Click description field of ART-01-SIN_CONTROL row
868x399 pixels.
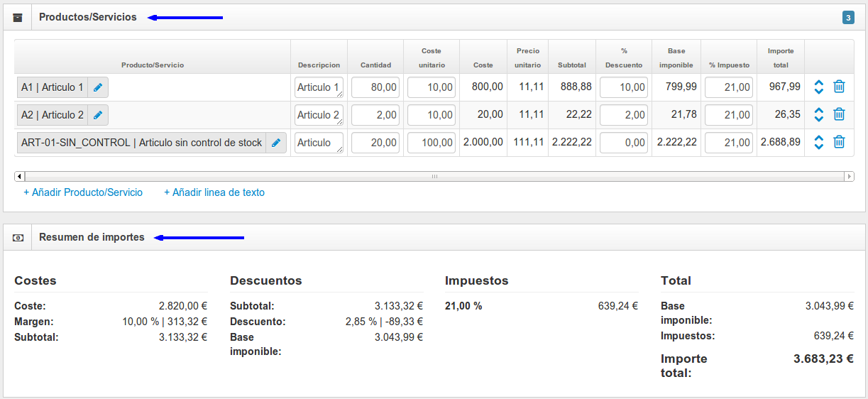click(x=319, y=143)
